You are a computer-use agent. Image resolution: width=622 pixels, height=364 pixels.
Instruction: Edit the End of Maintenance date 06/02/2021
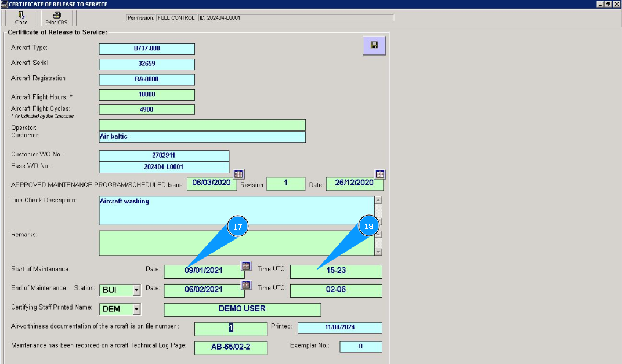click(204, 290)
